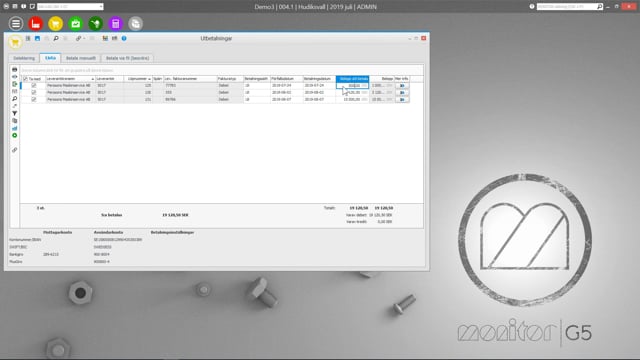This screenshot has height=360, width=640.
Task: Click the 19 120,50 SEK total to pay
Action: pos(175,215)
